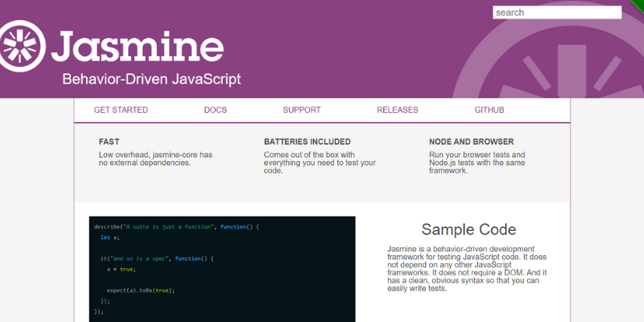Click 'Low overhead, jasmine-core has' text
This screenshot has width=644, height=322.
pyautogui.click(x=155, y=155)
